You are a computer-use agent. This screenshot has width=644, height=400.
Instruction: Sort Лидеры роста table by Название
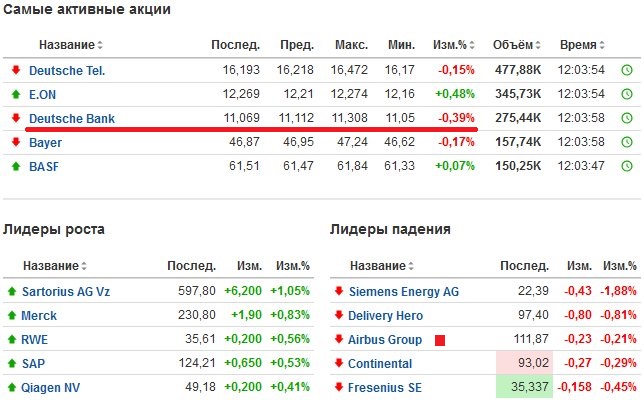coord(55,266)
